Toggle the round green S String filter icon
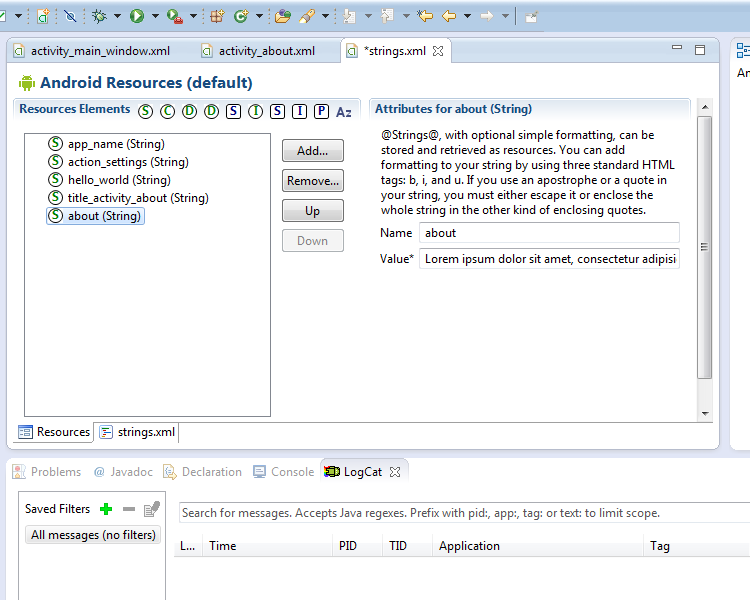Viewport: 750px width, 600px height. [145, 111]
